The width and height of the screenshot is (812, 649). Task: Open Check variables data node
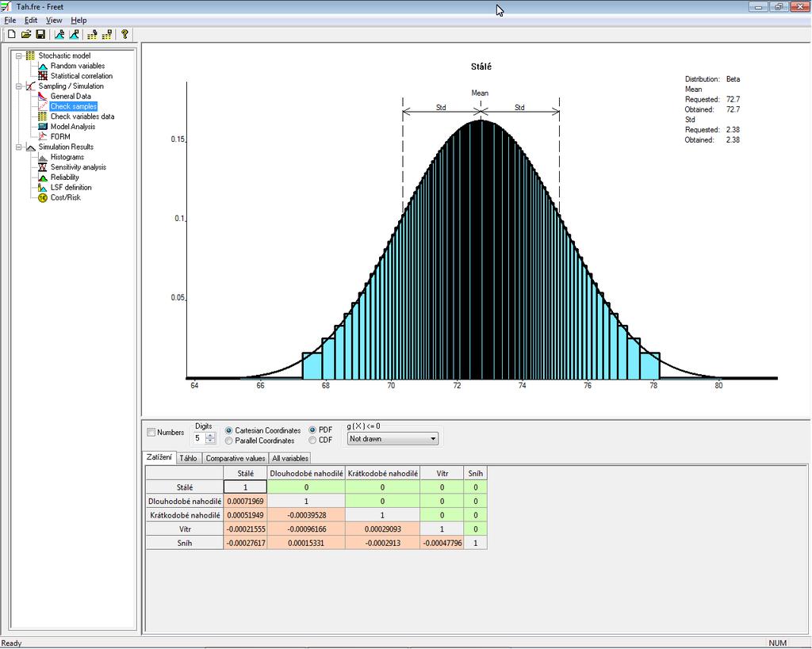click(x=82, y=116)
